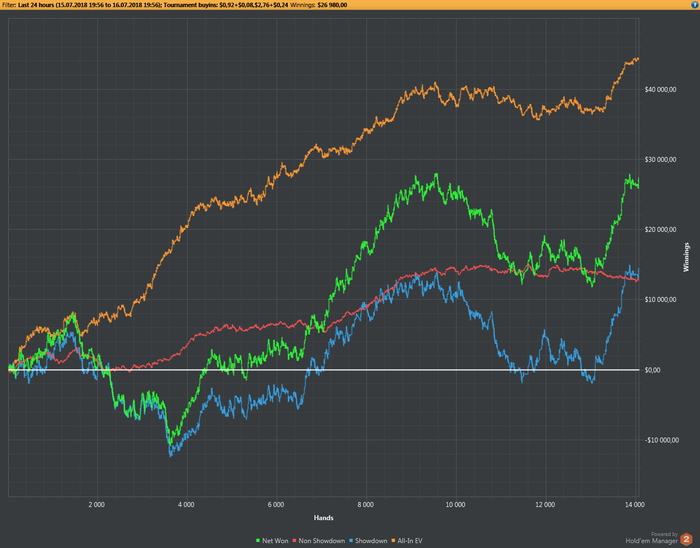Toggle the Net Won legend label
Image resolution: width=700 pixels, height=548 pixels.
pyautogui.click(x=275, y=541)
